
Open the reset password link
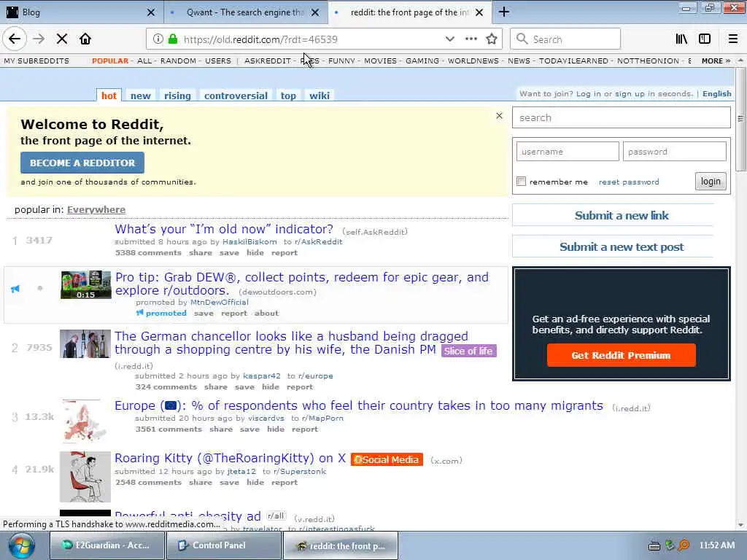pos(629,182)
